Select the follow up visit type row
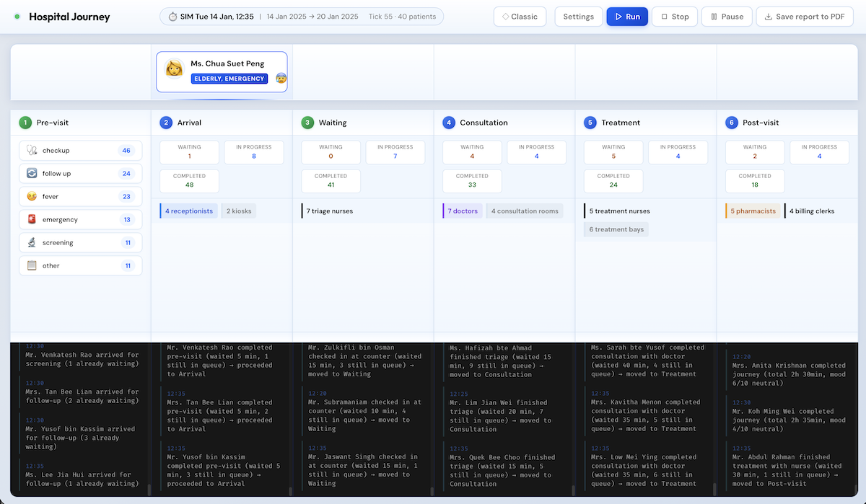The height and width of the screenshot is (504, 866). (81, 174)
